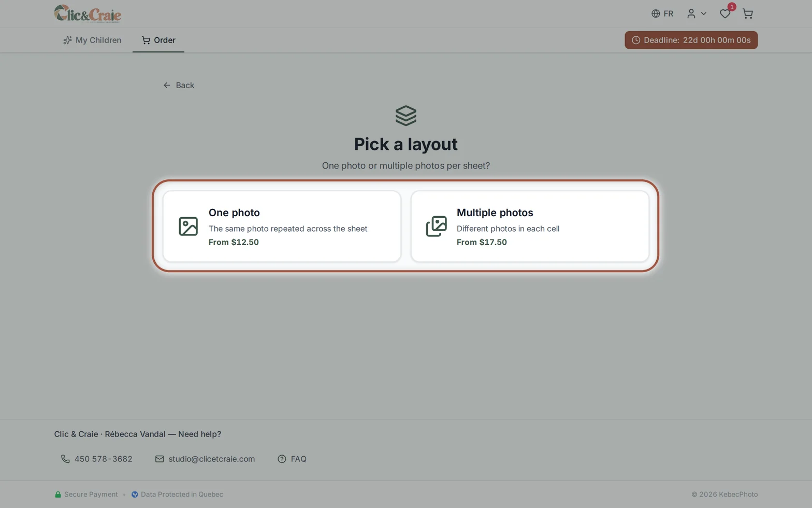
Task: Email studio@clicetcraie.com
Action: click(x=205, y=459)
